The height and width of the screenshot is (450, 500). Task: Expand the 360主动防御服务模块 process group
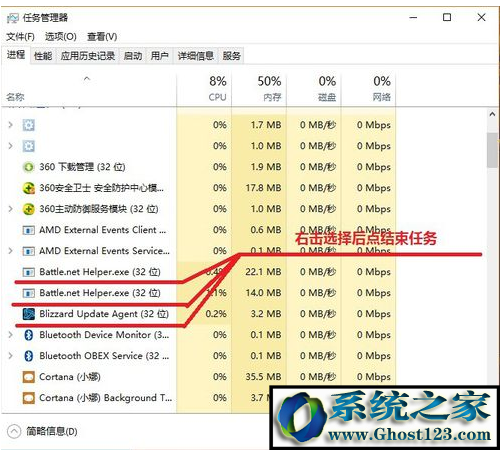pyautogui.click(x=10, y=209)
